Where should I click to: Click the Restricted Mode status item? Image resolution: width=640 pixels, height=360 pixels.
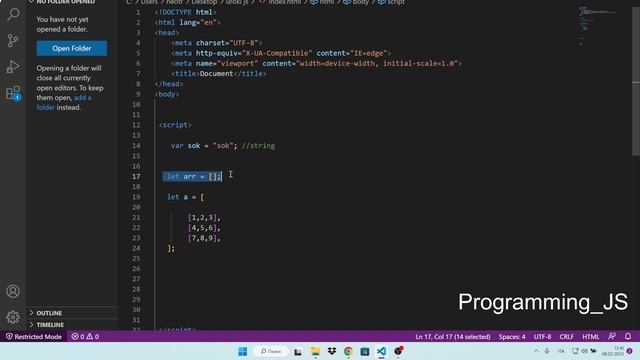(x=33, y=337)
